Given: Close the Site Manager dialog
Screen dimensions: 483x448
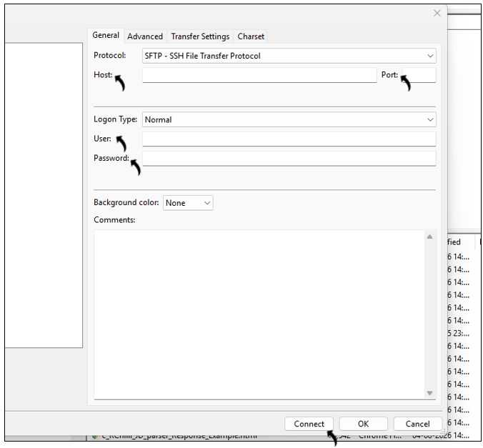Looking at the screenshot, I should [437, 14].
